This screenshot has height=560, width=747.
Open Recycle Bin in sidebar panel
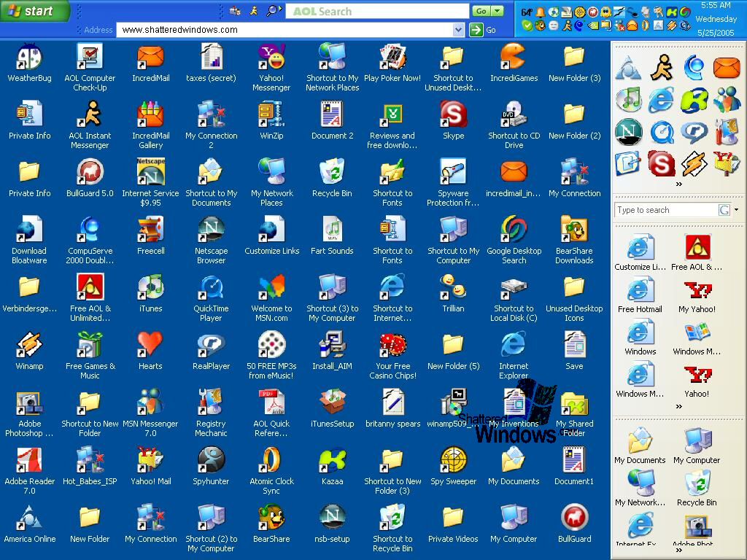[697, 488]
